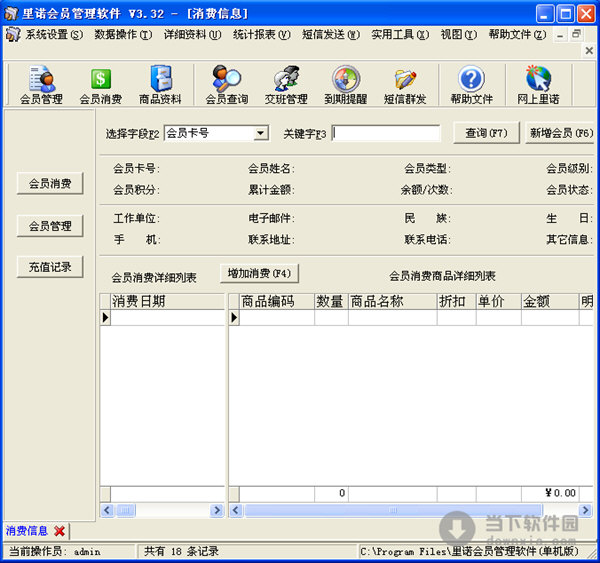Open the 实用工具 menu
This screenshot has width=600, height=563.
(399, 34)
